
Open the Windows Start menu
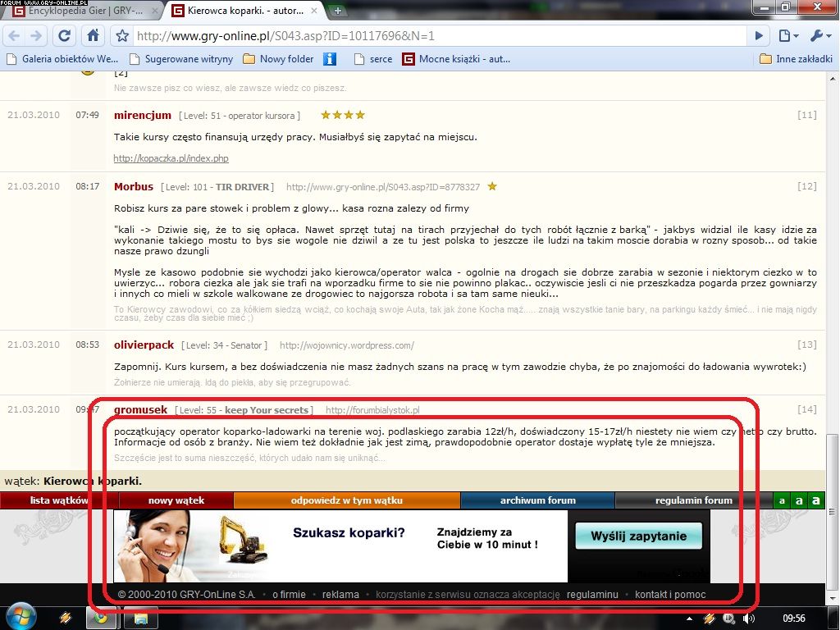coord(20,617)
